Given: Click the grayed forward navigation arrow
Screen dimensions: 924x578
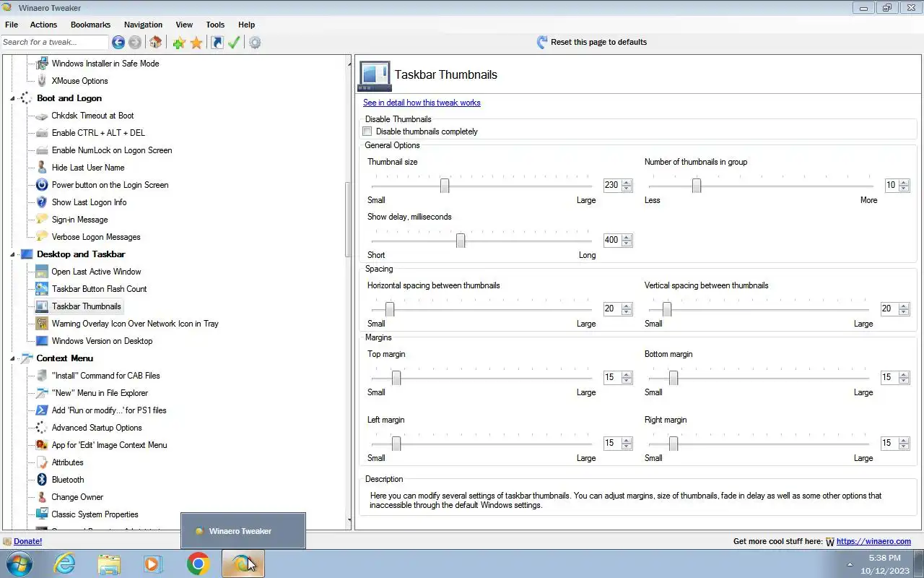Looking at the screenshot, I should click(x=134, y=43).
